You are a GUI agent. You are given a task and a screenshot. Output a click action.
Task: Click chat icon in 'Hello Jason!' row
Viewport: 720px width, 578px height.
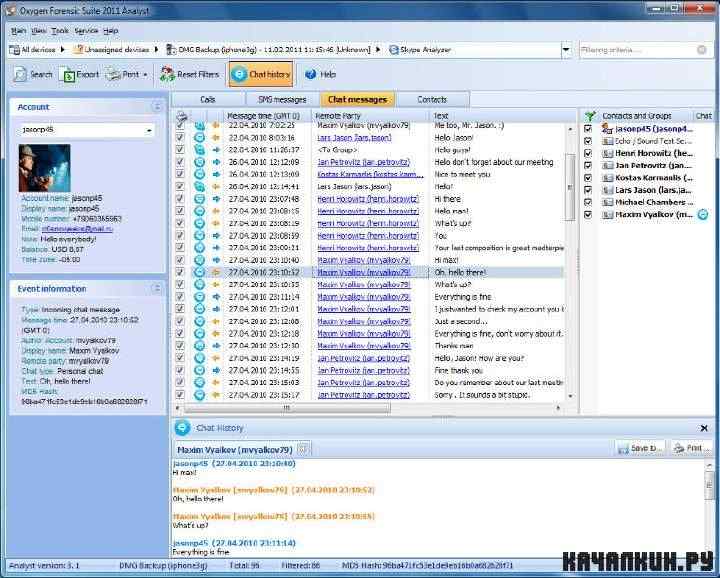[199, 137]
